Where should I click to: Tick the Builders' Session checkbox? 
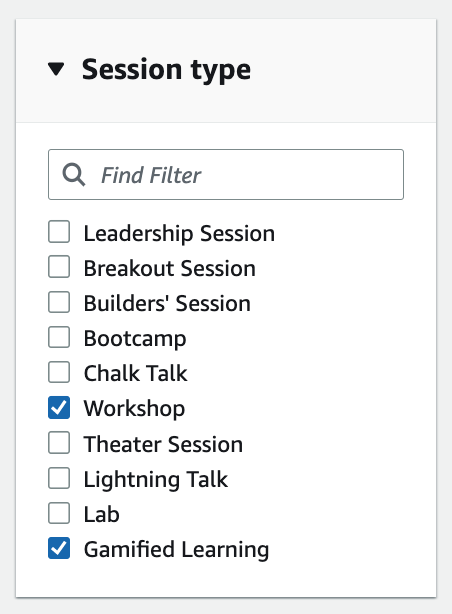coord(59,302)
